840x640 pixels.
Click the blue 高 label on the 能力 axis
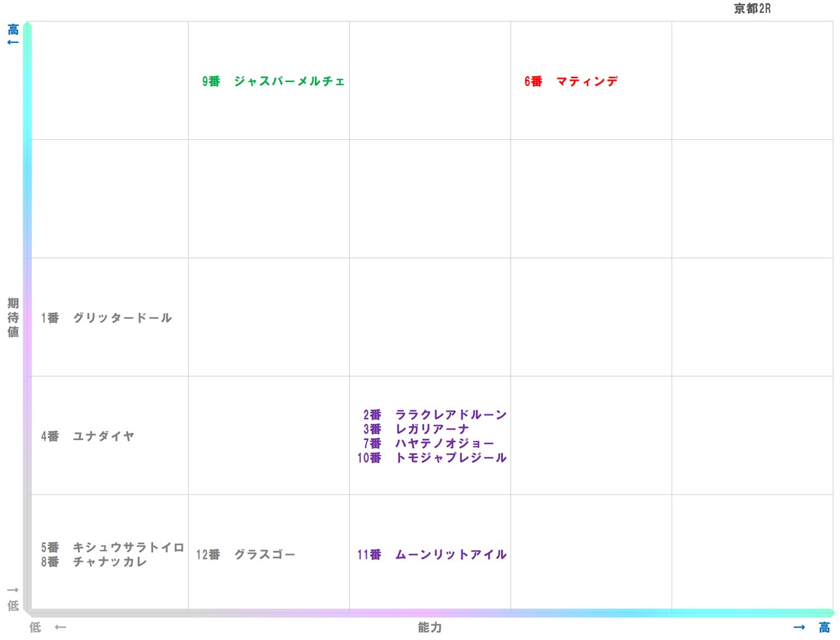[824, 627]
